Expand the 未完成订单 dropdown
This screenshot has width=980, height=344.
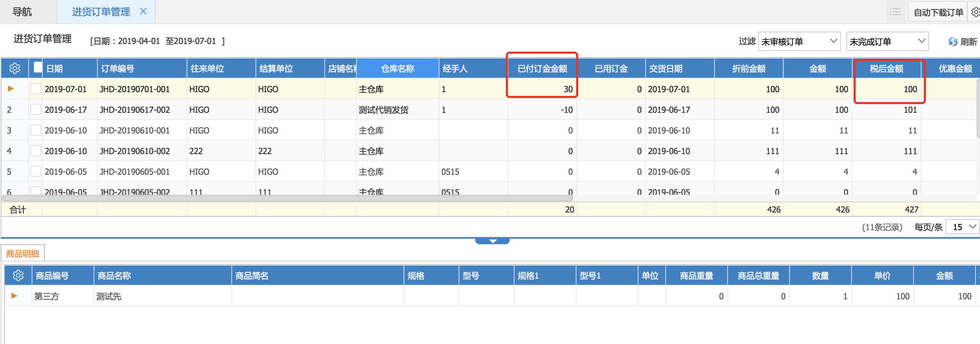887,41
